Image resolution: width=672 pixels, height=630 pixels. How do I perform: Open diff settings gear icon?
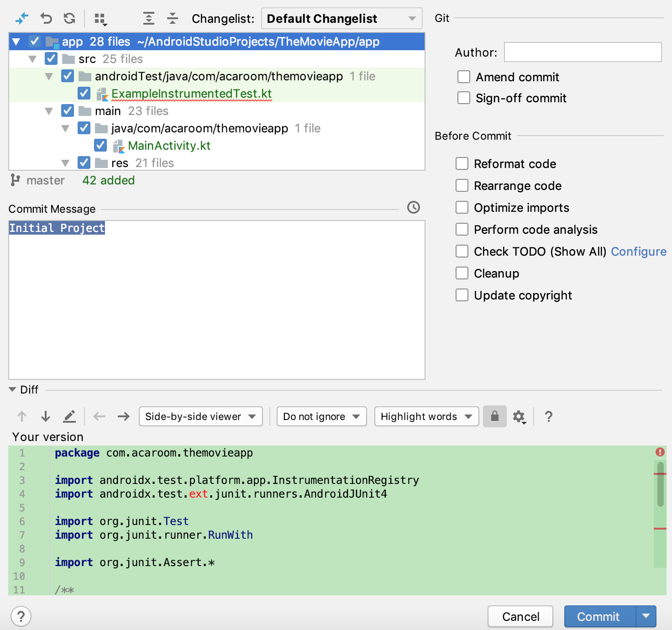pyautogui.click(x=519, y=417)
